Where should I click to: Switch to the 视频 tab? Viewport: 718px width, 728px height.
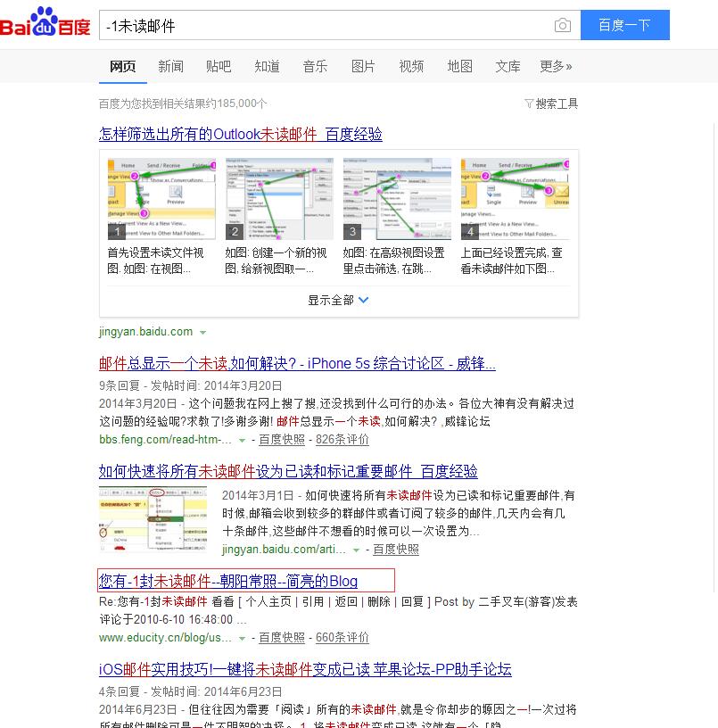(x=411, y=66)
